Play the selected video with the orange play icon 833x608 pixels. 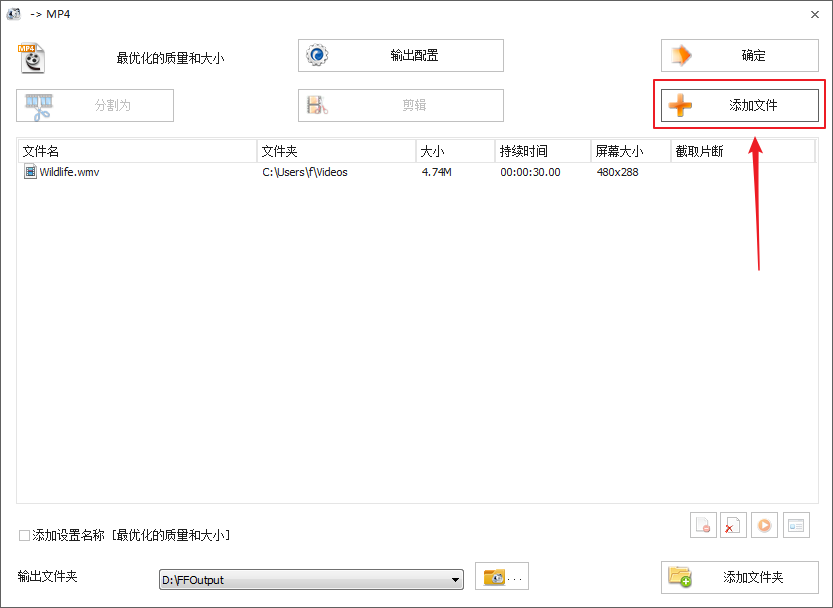765,525
